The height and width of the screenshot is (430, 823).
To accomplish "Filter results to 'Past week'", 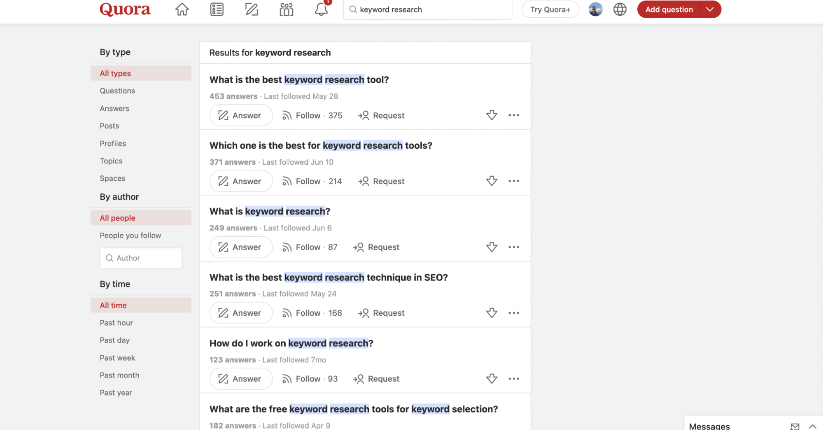I will pyautogui.click(x=117, y=358).
